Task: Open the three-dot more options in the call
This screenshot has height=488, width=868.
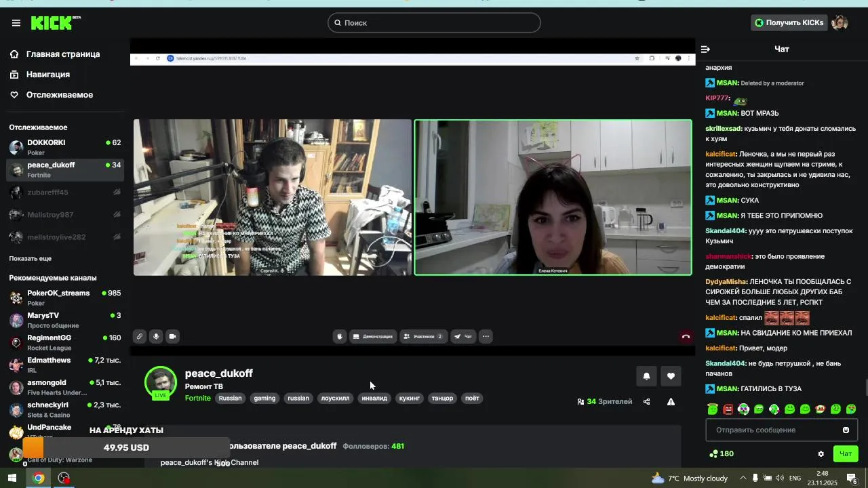Action: (x=486, y=336)
